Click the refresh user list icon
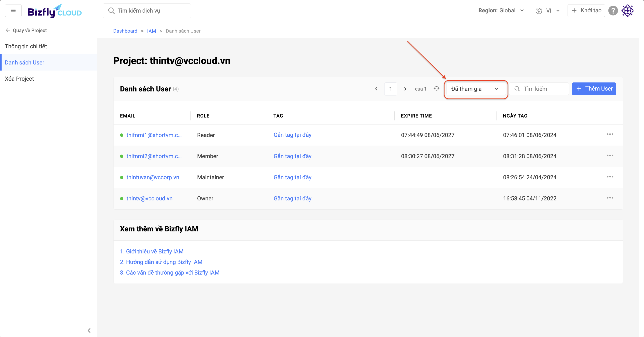The width and height of the screenshot is (644, 337). click(x=436, y=89)
